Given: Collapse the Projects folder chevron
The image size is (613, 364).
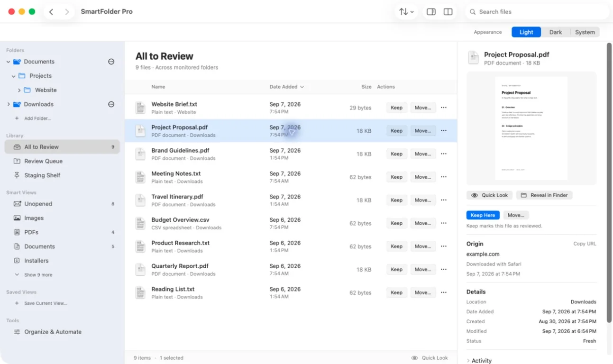Looking at the screenshot, I should tap(14, 76).
